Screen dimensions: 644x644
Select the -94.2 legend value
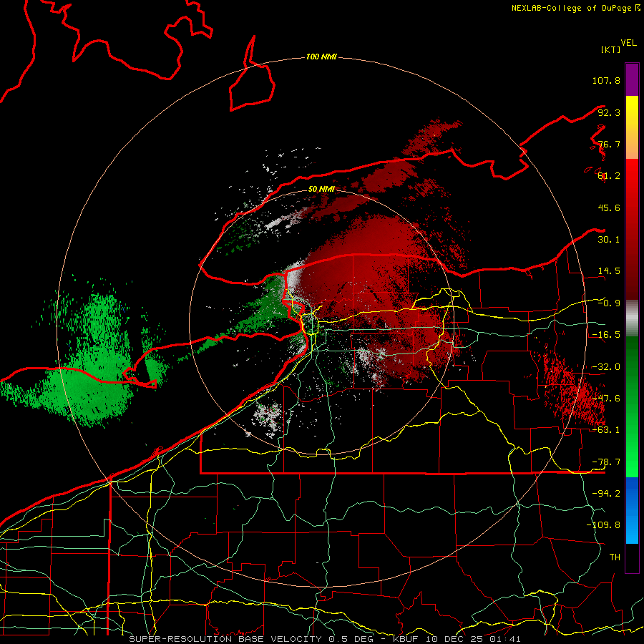pyautogui.click(x=606, y=494)
